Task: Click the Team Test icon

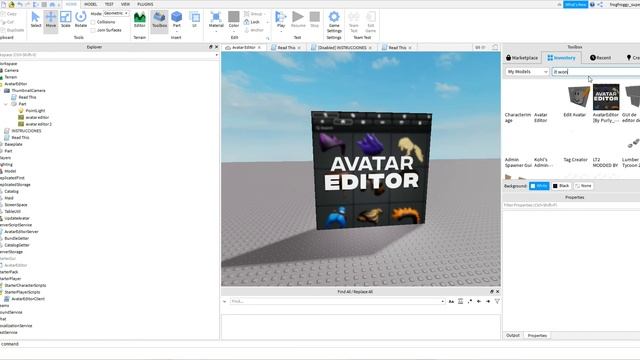Action: pyautogui.click(x=353, y=22)
